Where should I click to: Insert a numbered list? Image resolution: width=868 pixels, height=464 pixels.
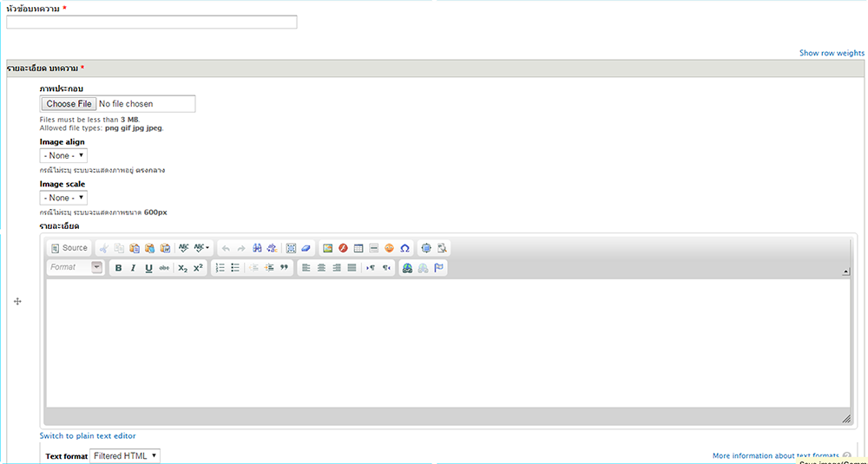point(220,268)
